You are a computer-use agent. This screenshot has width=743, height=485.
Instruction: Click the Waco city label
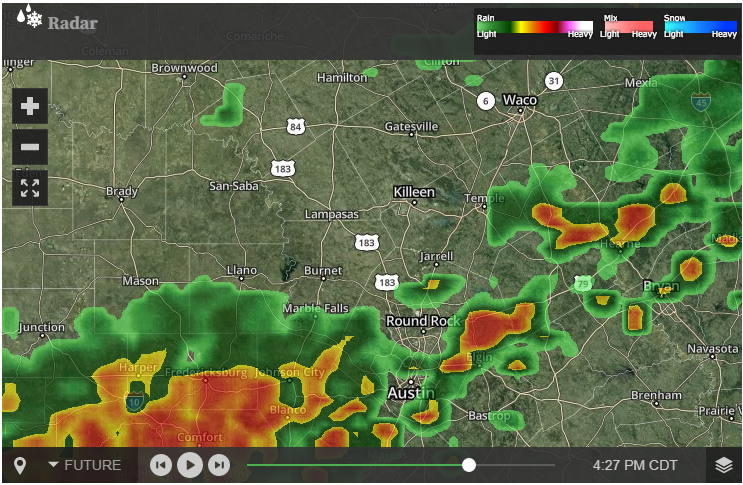[520, 100]
